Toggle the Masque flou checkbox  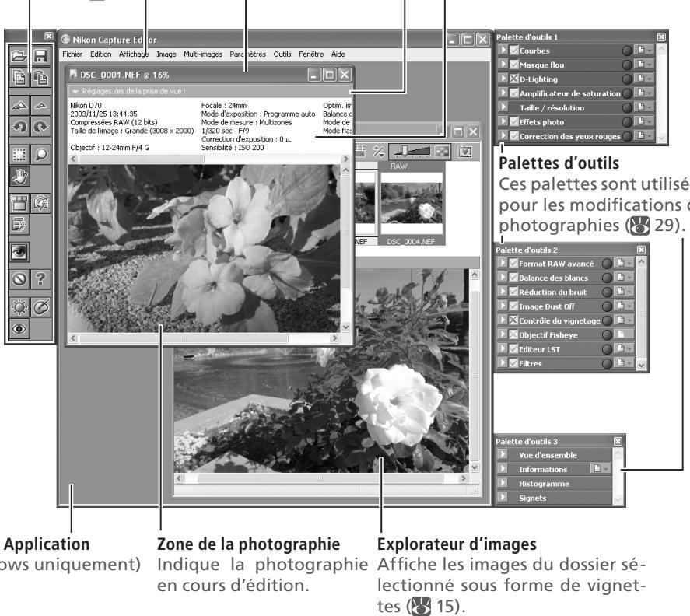(x=514, y=65)
